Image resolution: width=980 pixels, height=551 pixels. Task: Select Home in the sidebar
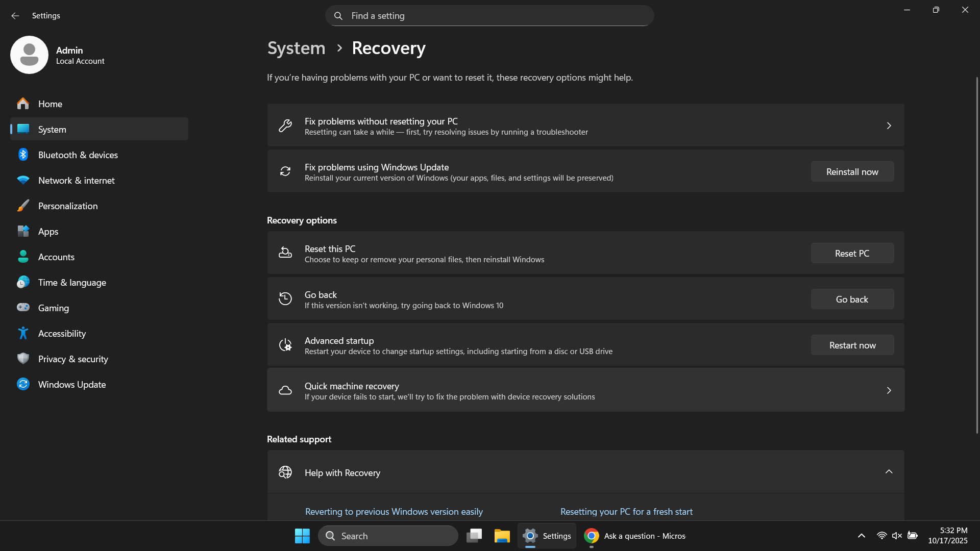[x=50, y=104]
